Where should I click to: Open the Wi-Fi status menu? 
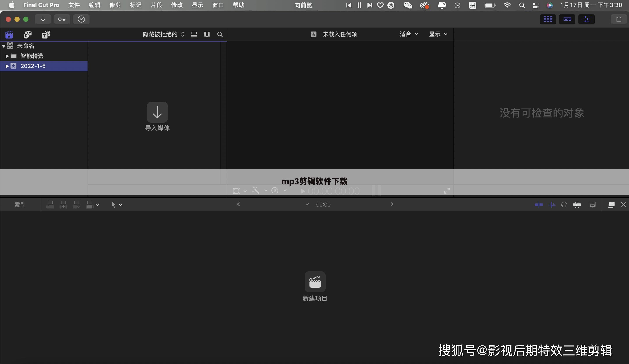pyautogui.click(x=507, y=5)
